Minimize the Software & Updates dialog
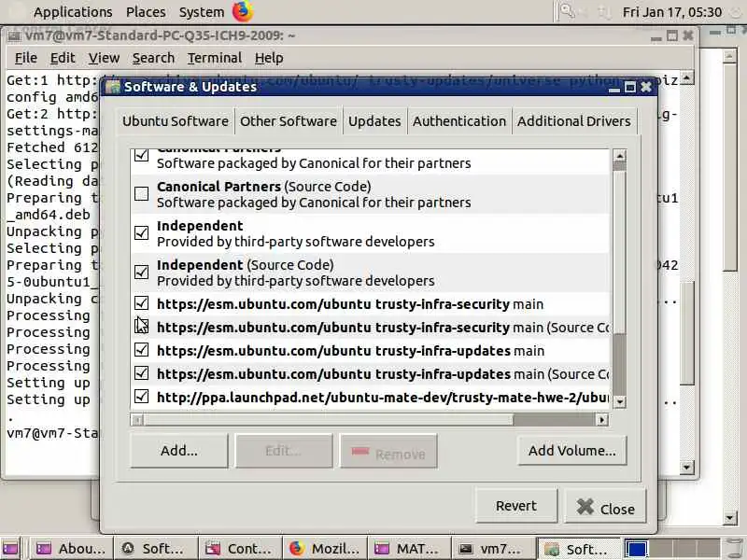747x560 pixels. tap(614, 88)
